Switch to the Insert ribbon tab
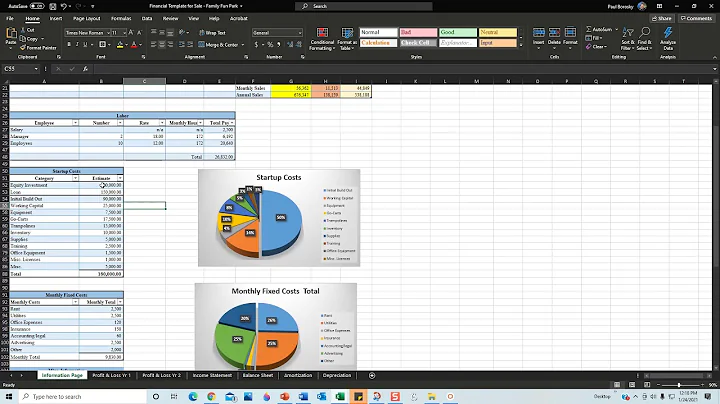Image resolution: width=720 pixels, height=404 pixels. pyautogui.click(x=56, y=18)
